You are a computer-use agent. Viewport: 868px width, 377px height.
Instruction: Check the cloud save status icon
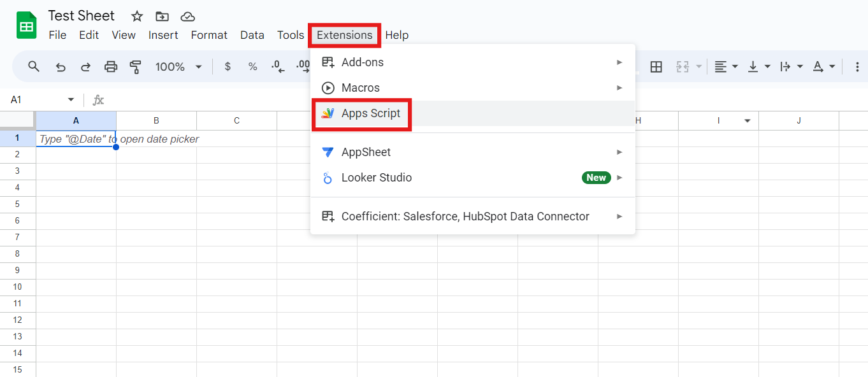pyautogui.click(x=187, y=17)
